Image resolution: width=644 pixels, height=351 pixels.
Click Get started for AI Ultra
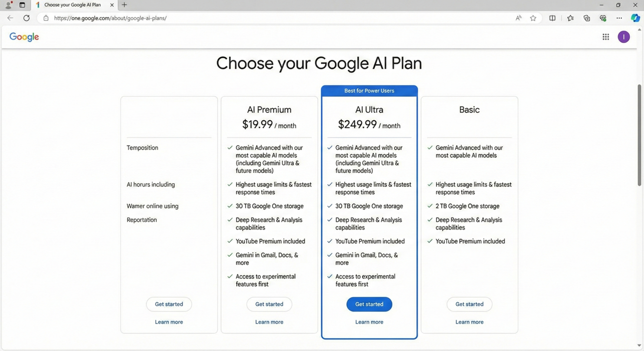pos(369,304)
